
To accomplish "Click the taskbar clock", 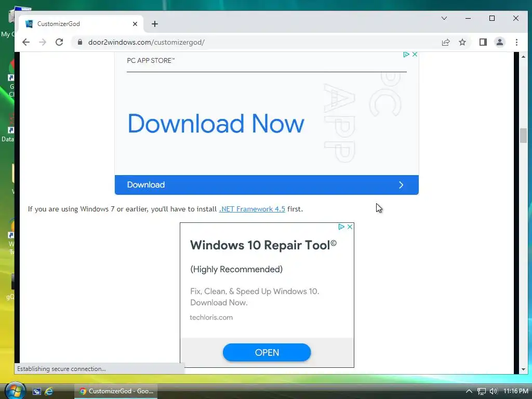I will click(x=516, y=391).
